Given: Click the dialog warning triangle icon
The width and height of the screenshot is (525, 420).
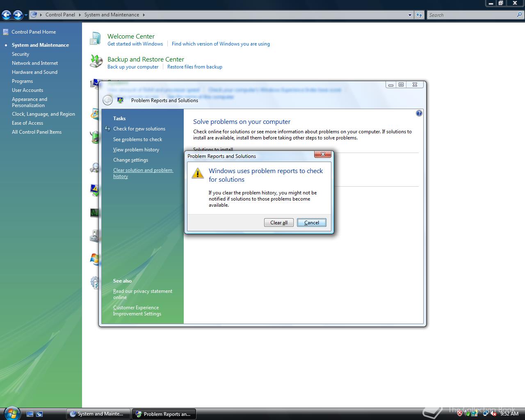Looking at the screenshot, I should pyautogui.click(x=198, y=173).
